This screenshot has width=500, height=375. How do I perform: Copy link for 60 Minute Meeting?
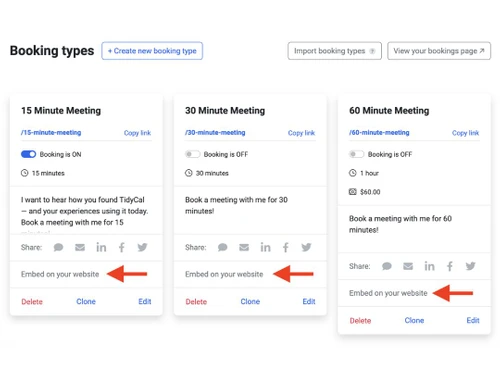point(465,133)
